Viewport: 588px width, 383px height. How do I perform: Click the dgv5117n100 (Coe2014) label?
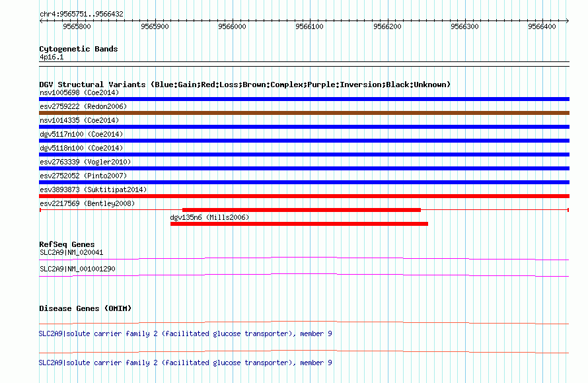(x=81, y=134)
